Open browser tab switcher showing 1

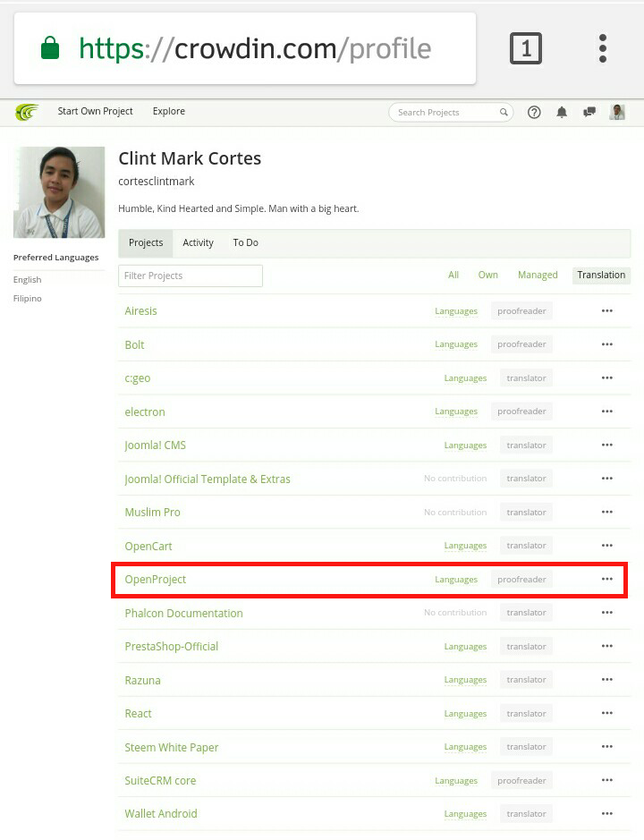tap(526, 48)
